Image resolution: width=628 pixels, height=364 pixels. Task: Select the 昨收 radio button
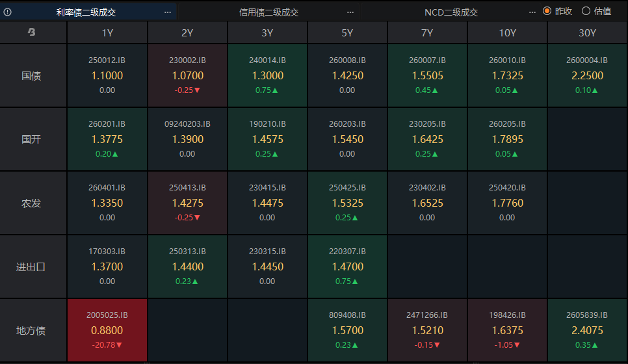point(547,11)
